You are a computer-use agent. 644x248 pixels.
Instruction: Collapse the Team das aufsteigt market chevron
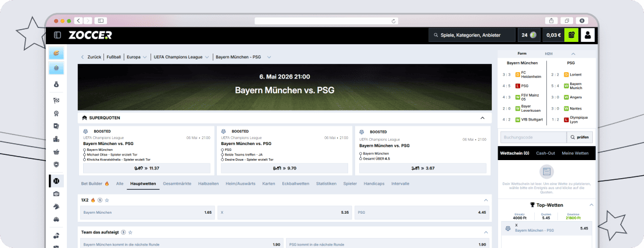click(x=486, y=232)
